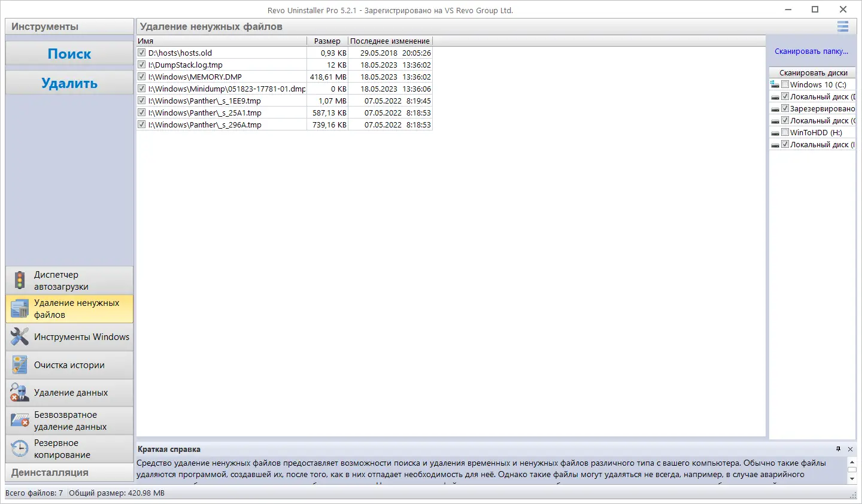Viewport: 862px width, 504px height.
Task: Sort the file list by the Размер column
Action: coord(327,41)
